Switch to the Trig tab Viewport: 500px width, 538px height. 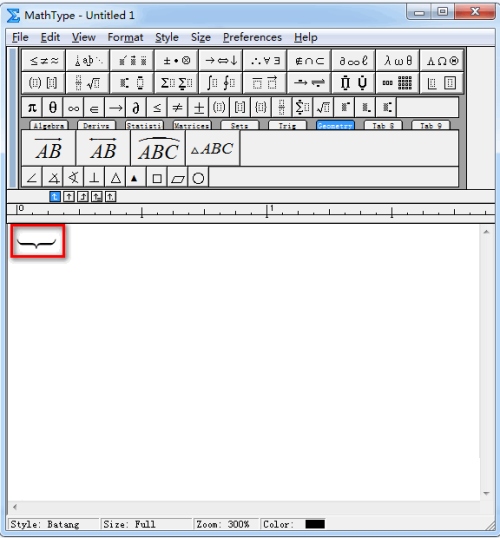pyautogui.click(x=287, y=126)
